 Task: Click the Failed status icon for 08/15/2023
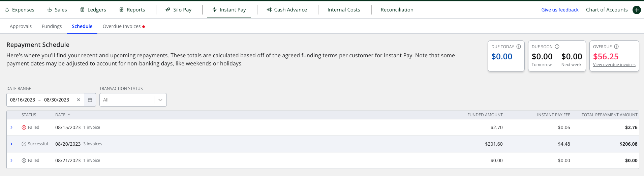[24, 127]
